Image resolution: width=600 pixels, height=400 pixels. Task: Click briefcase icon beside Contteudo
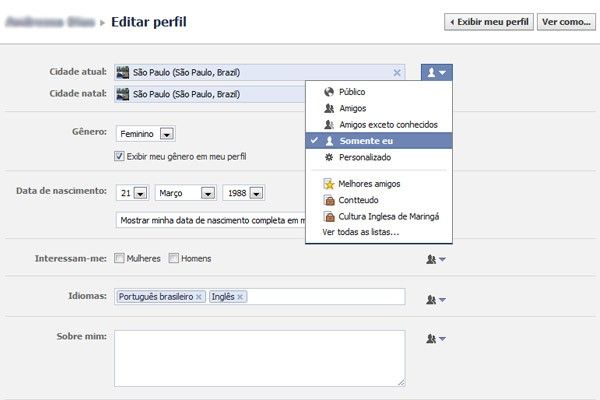[x=329, y=200]
